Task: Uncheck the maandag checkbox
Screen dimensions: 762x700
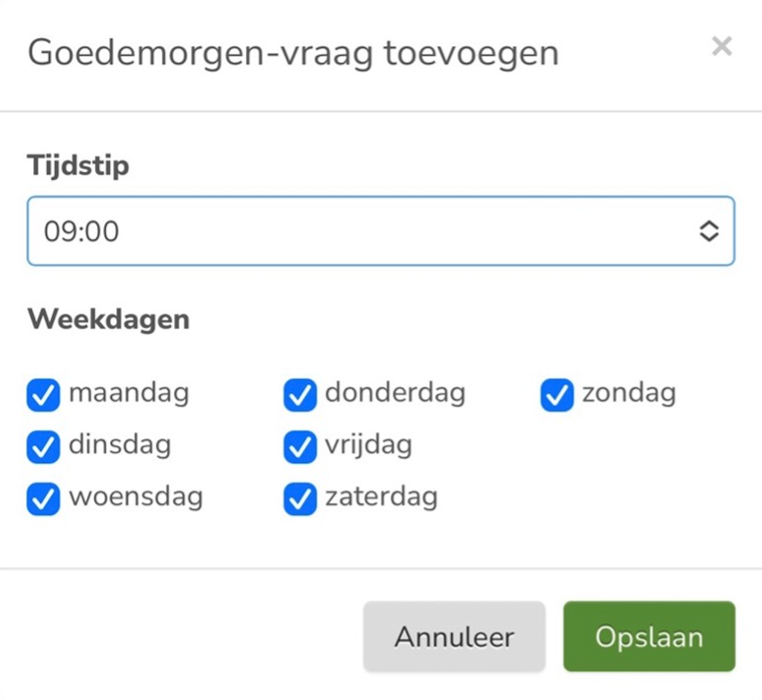Action: coord(43,395)
